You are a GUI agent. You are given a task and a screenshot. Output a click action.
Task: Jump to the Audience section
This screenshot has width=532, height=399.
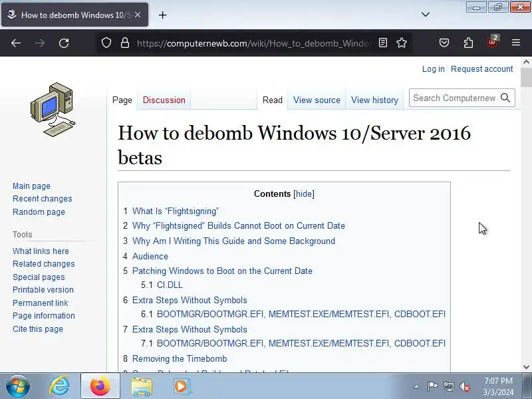click(150, 256)
